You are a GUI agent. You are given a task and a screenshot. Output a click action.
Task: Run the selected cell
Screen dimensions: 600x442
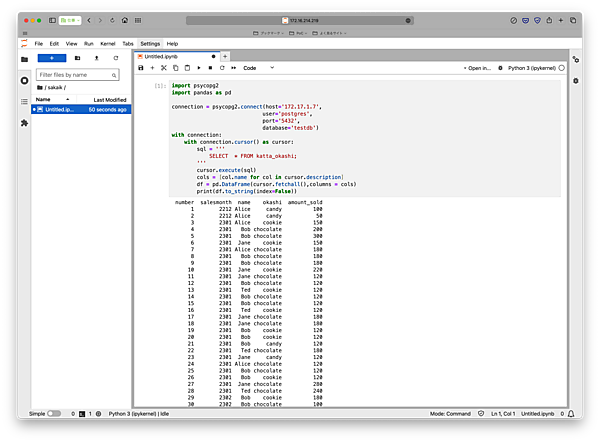(x=199, y=68)
